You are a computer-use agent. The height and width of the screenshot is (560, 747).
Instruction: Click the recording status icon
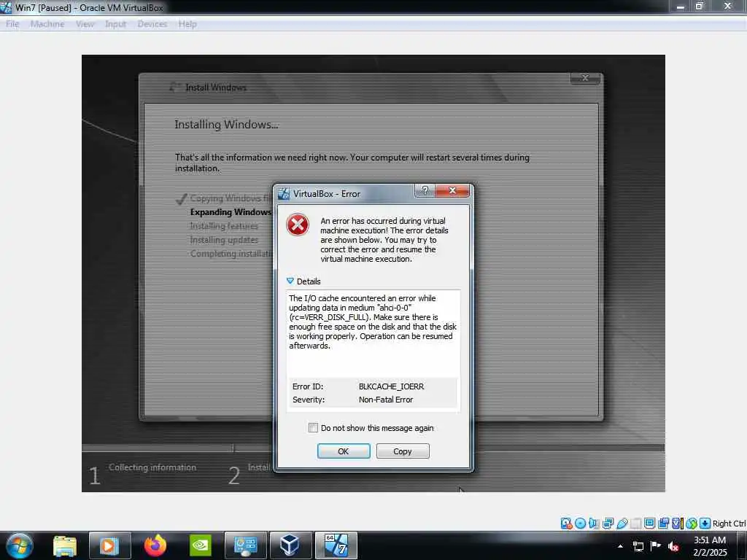pyautogui.click(x=663, y=524)
